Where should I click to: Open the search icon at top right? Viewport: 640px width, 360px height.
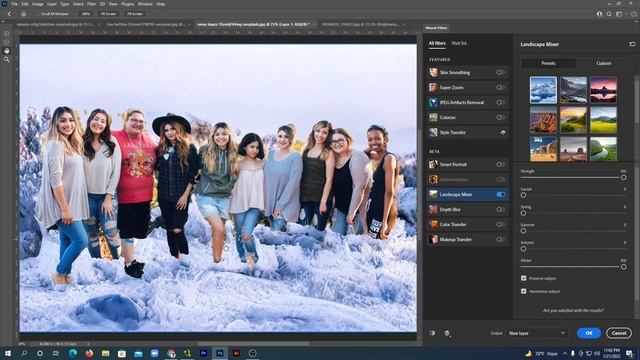click(x=609, y=14)
